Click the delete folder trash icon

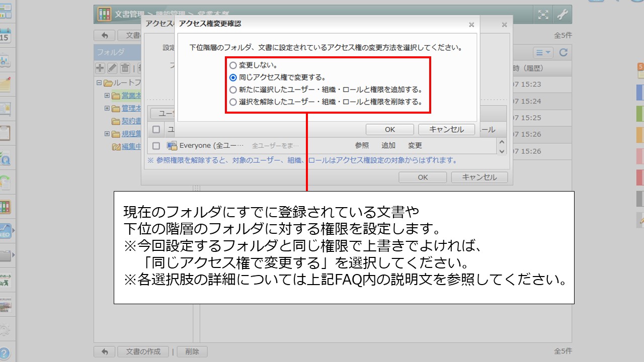point(125,68)
